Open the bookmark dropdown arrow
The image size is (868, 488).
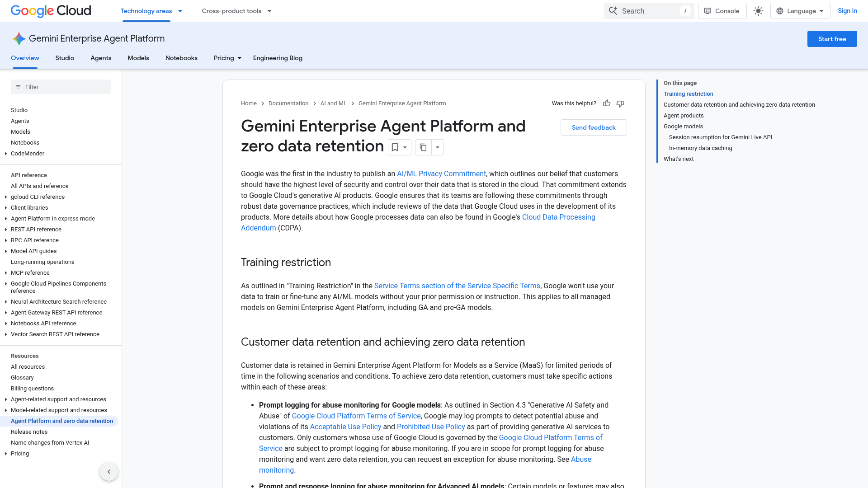(x=405, y=147)
